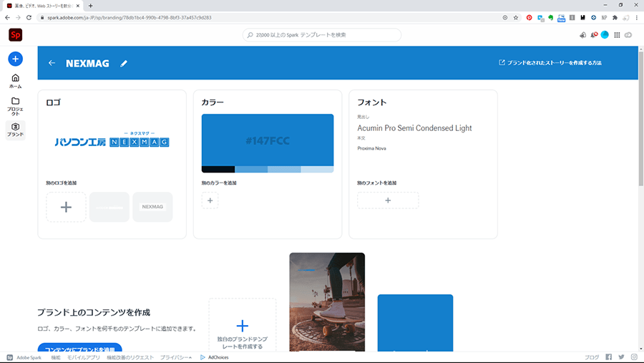Image resolution: width=644 pixels, height=363 pixels.
Task: Add another logo with the plus tile
Action: [66, 207]
